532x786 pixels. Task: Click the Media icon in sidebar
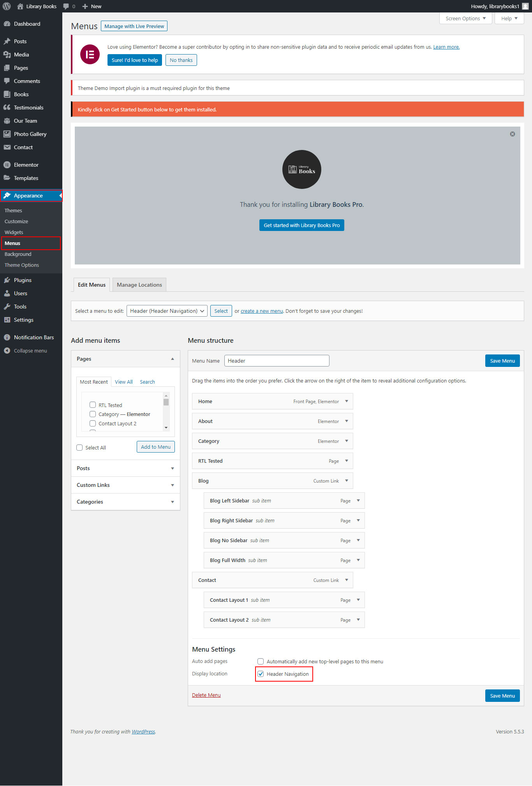(x=7, y=55)
